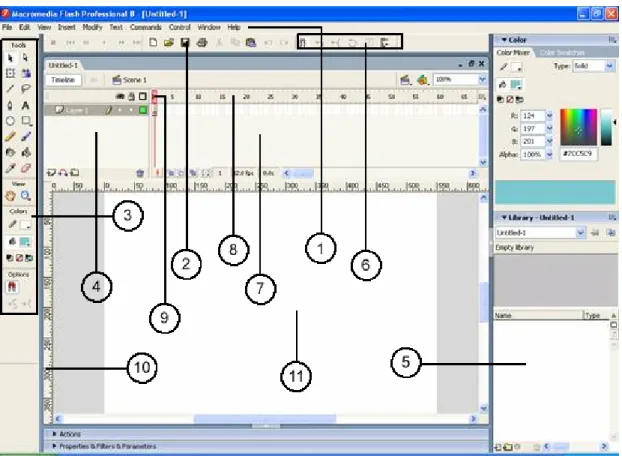Pick the Eraser tool
The image size is (622, 456).
tap(26, 168)
